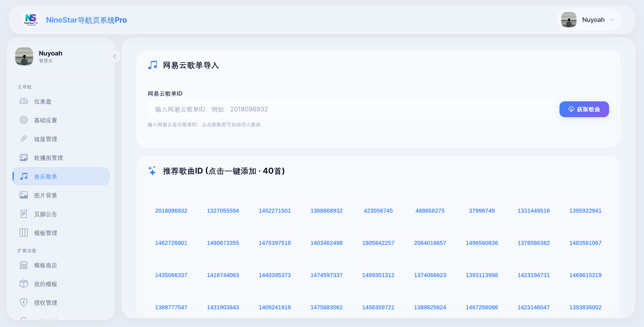Click the 我的模板 box icon

[24, 284]
